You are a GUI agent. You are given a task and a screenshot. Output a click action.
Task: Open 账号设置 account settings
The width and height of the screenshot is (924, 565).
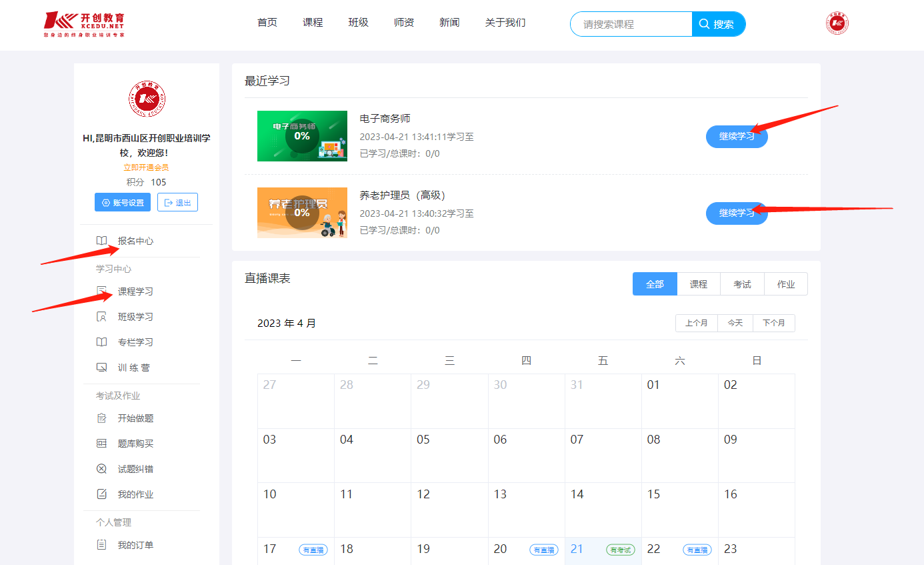[x=123, y=202]
